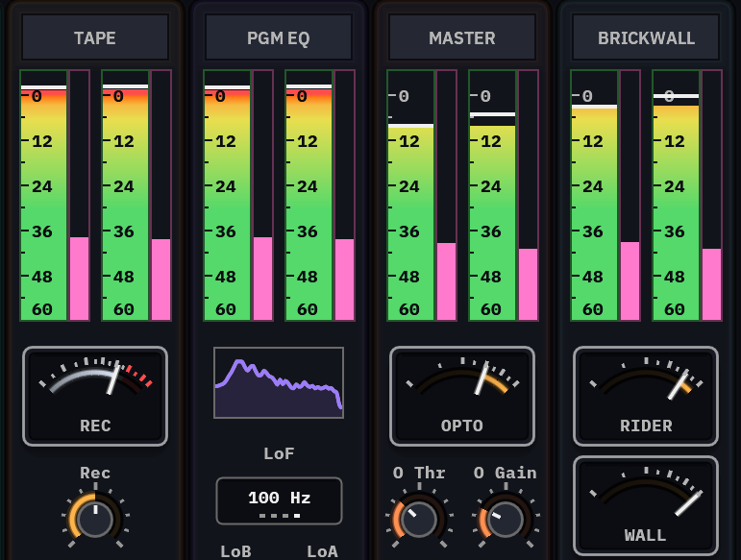Click BRICKWALL right level meter
The width and height of the screenshot is (741, 560).
tap(677, 196)
